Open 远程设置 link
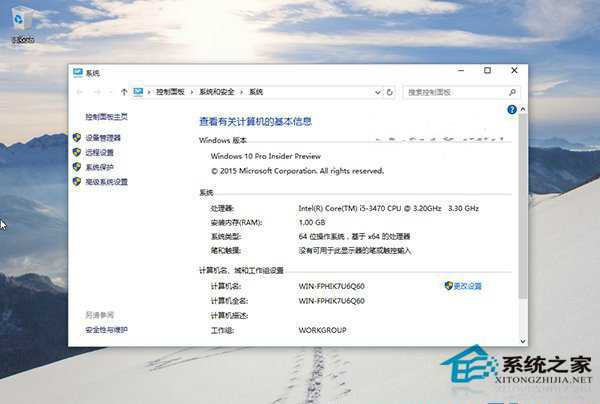Viewport: 600px width, 404px height. (99, 152)
